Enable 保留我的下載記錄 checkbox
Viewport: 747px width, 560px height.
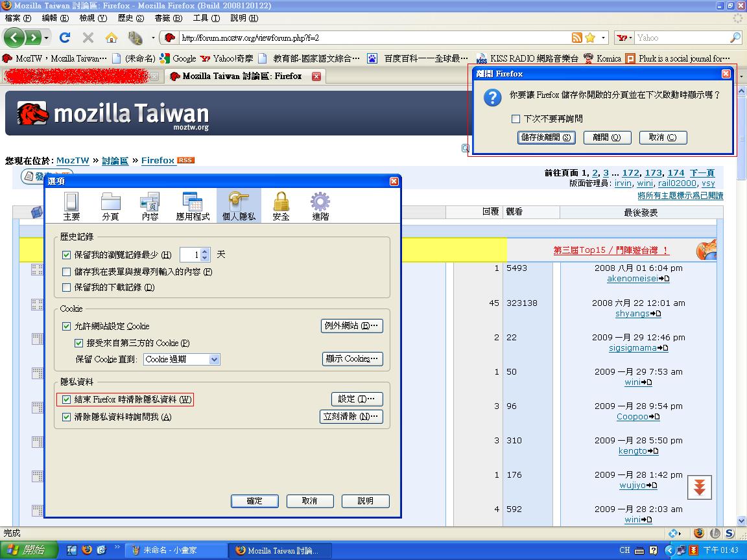(x=67, y=287)
